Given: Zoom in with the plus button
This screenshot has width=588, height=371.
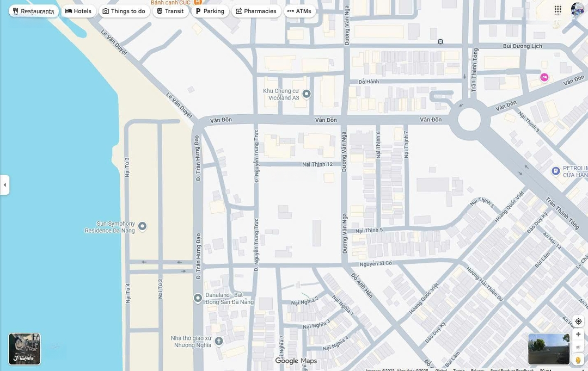Looking at the screenshot, I should click(x=578, y=335).
